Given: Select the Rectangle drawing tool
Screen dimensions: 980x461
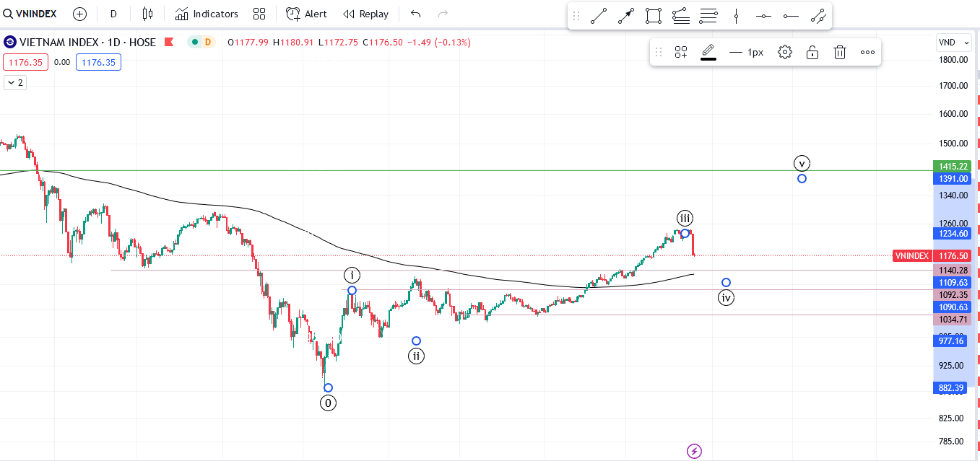Looking at the screenshot, I should (x=654, y=16).
